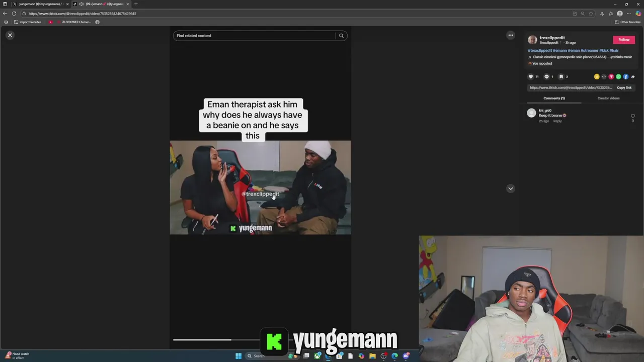
Task: Like the khi_gid0 comment heart
Action: [633, 116]
